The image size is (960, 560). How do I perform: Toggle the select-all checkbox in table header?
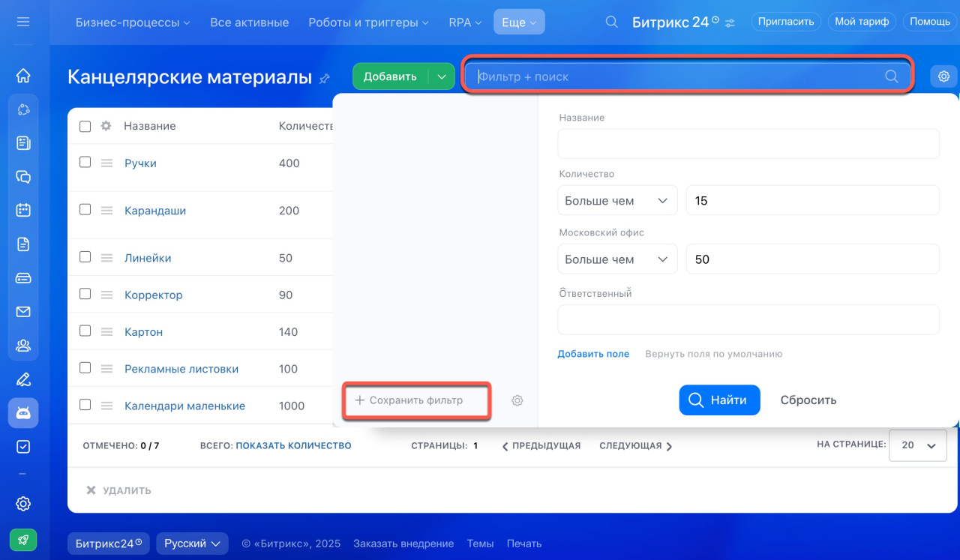[85, 127]
